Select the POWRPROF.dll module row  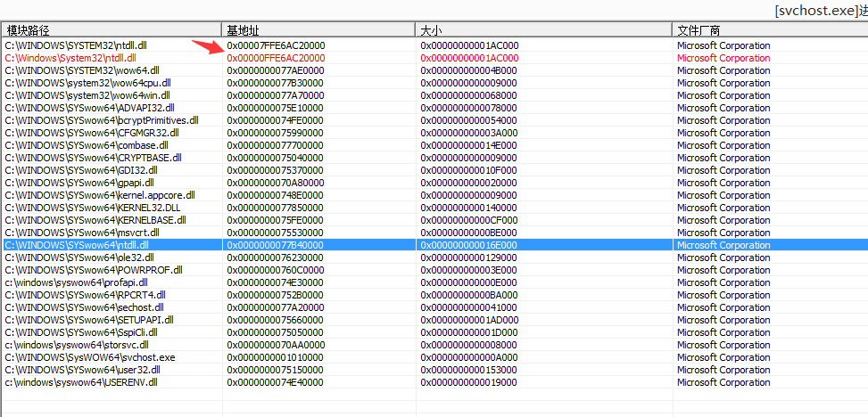click(435, 270)
